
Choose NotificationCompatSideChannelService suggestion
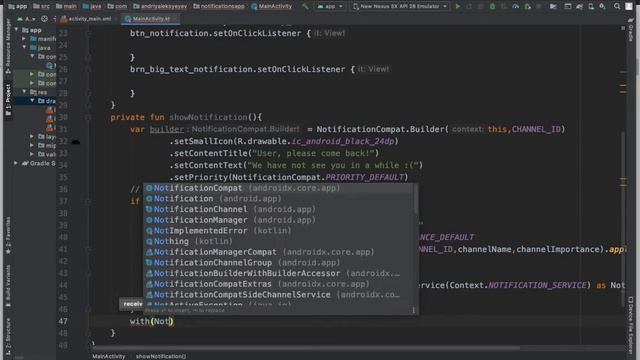(278, 294)
